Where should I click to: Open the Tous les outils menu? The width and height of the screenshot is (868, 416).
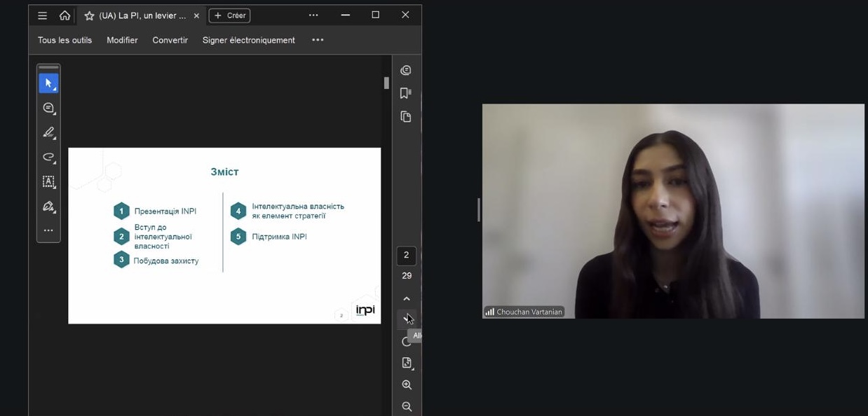click(x=65, y=40)
